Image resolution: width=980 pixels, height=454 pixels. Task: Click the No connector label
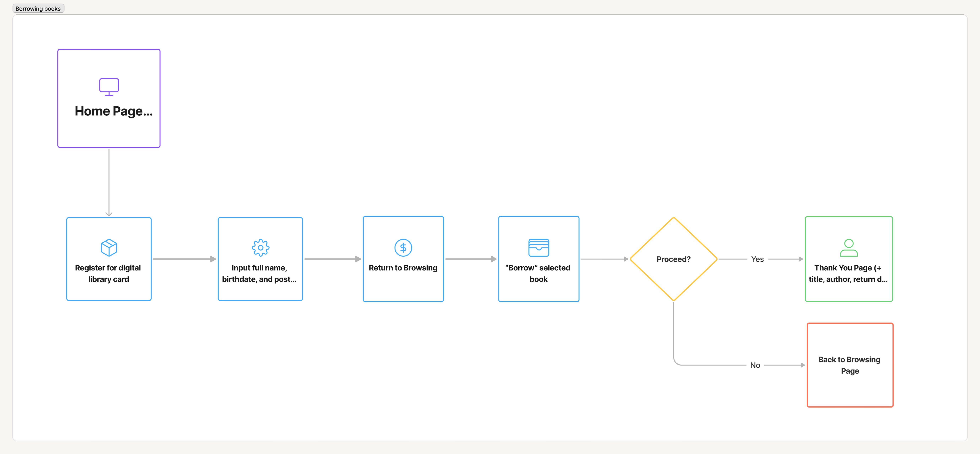coord(755,365)
